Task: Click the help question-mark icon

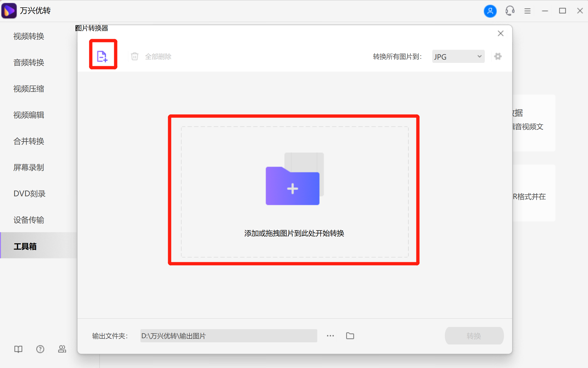Action: tap(40, 349)
